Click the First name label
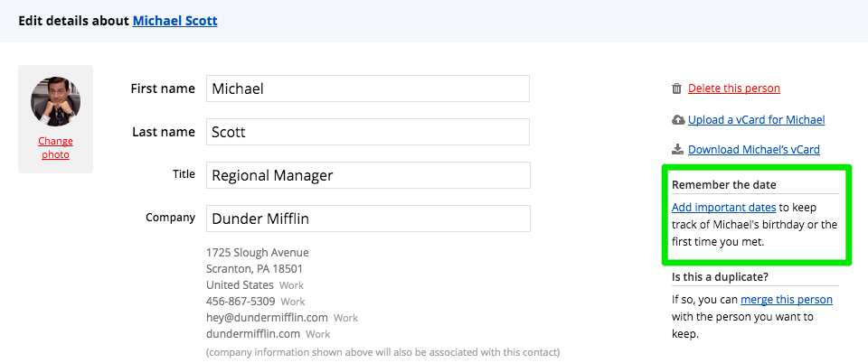Image resolution: width=868 pixels, height=363 pixels. pyautogui.click(x=163, y=88)
